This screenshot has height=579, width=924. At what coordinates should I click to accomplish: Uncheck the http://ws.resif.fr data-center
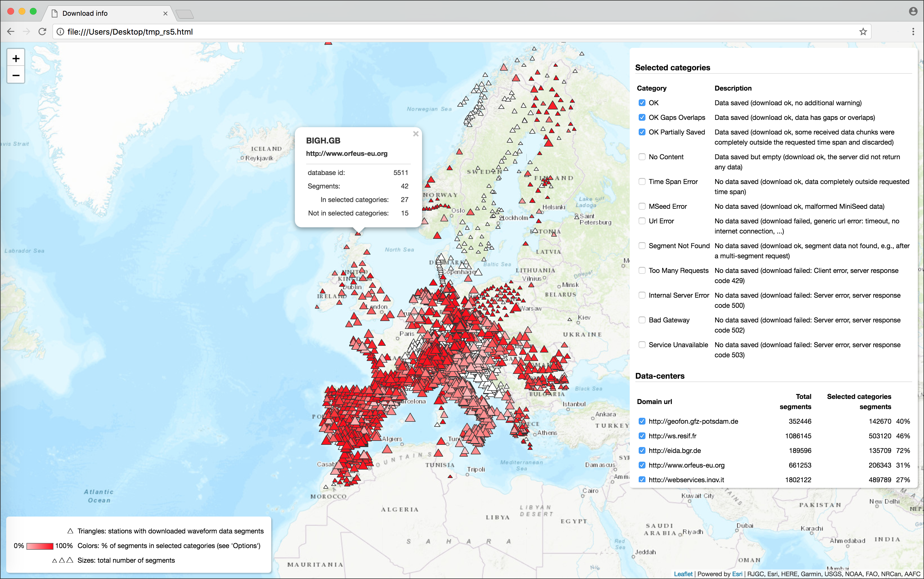coord(642,436)
